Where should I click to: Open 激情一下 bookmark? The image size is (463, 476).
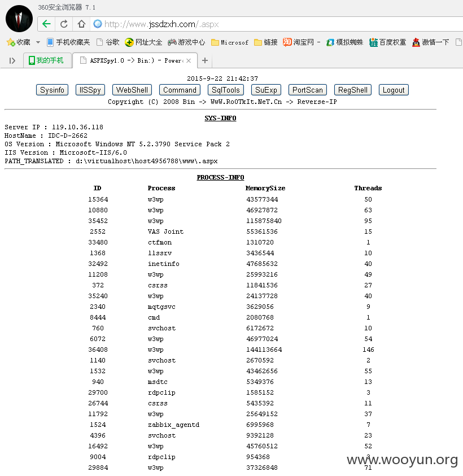click(430, 42)
